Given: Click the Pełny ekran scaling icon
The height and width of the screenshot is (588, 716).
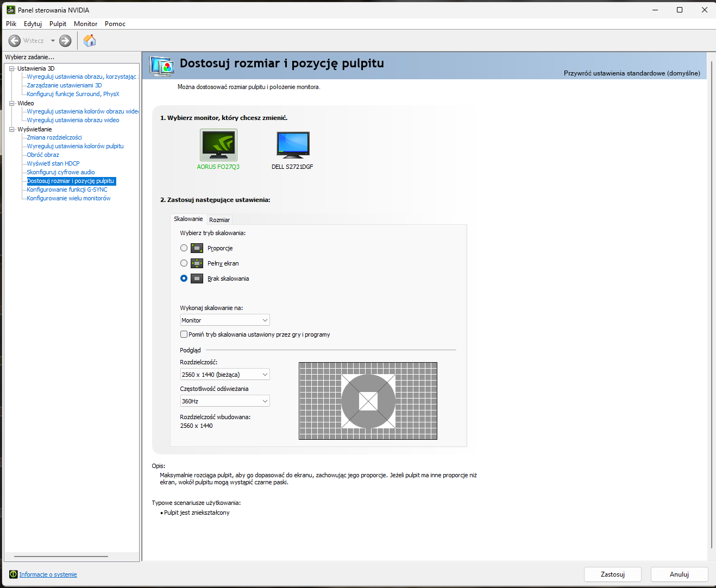Looking at the screenshot, I should [x=197, y=263].
